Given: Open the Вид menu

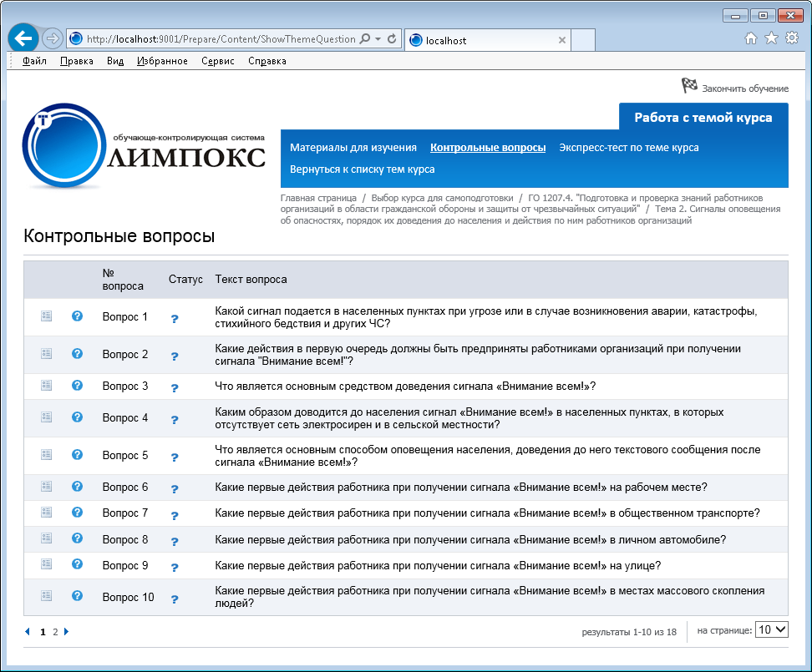Looking at the screenshot, I should [115, 61].
